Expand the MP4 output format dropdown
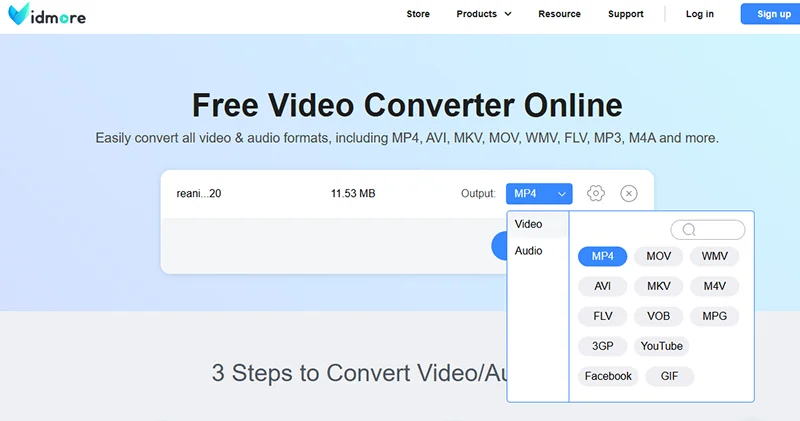Screen dimensions: 800x421 pos(539,193)
